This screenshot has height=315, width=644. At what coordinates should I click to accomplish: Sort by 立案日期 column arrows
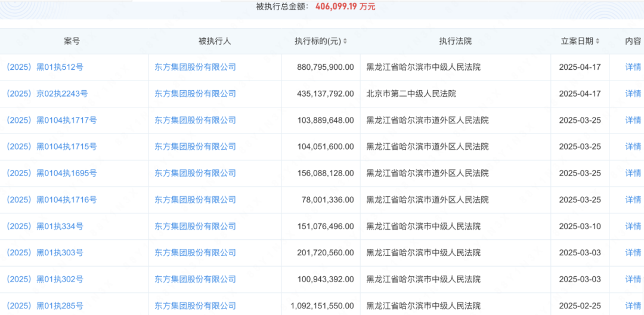pos(597,42)
